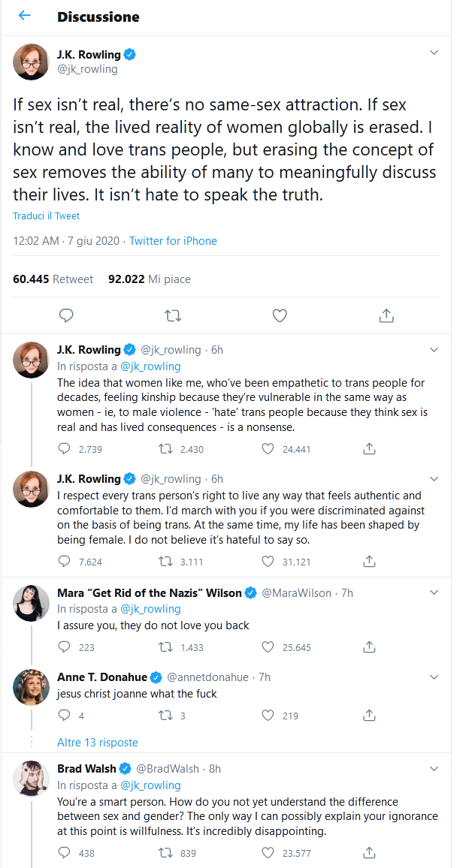Share the main tweet via the share icon

tap(386, 315)
